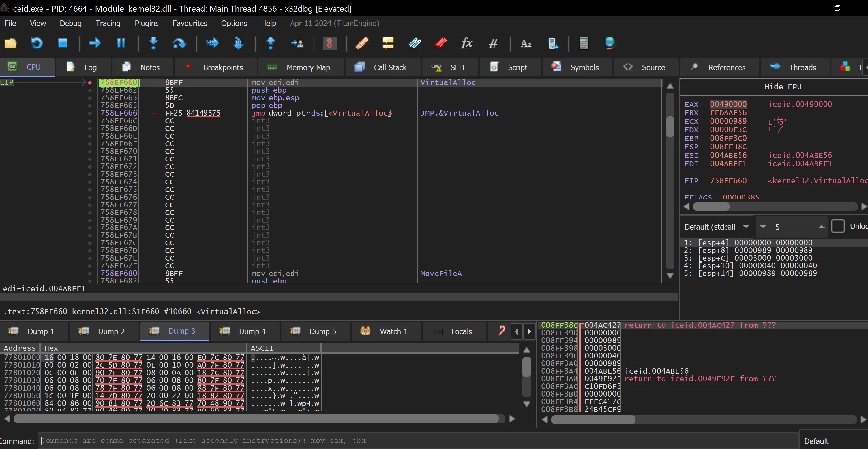
Task: Switch to the Symbols tab
Action: point(577,67)
